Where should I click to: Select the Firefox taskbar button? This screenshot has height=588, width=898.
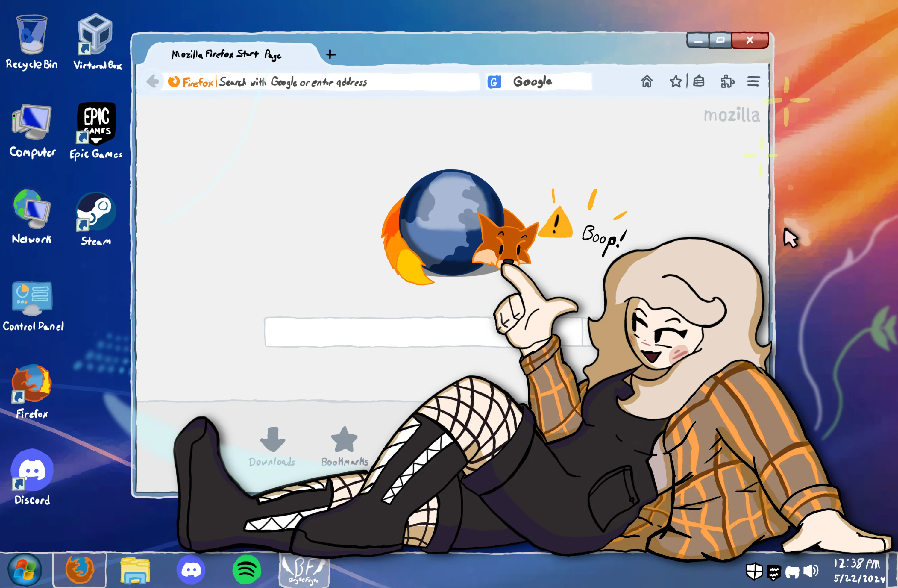[x=80, y=570]
